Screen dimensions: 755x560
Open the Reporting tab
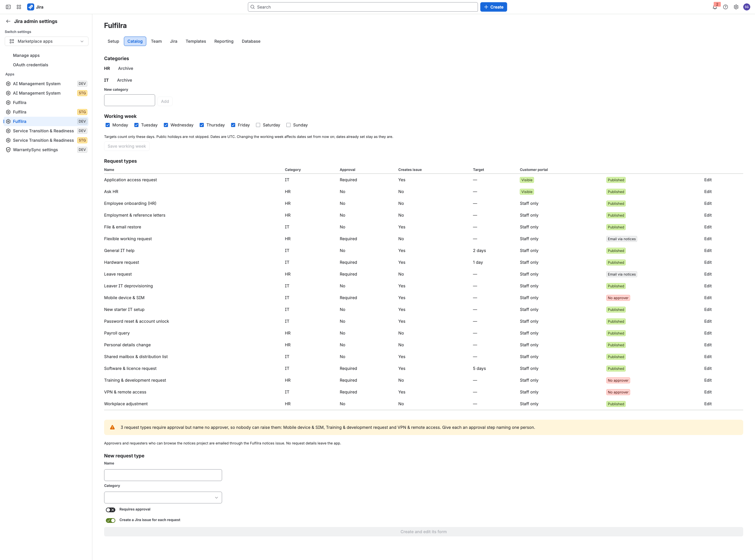[x=224, y=41]
